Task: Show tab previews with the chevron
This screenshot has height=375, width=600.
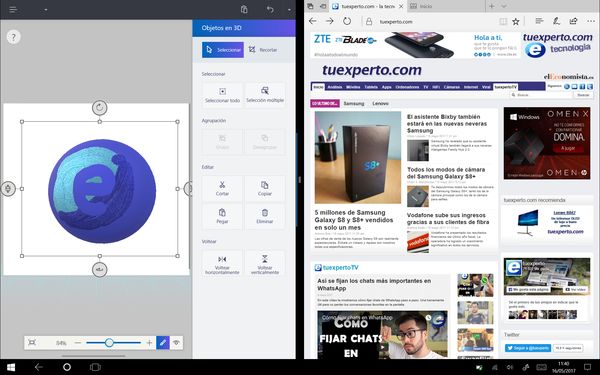Action: tap(504, 7)
